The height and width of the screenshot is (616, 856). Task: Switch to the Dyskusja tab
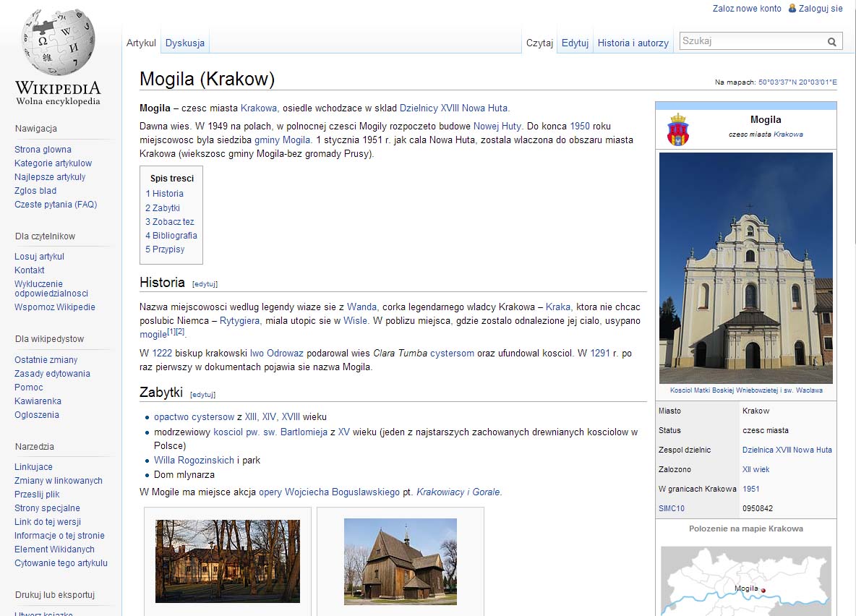[x=185, y=43]
